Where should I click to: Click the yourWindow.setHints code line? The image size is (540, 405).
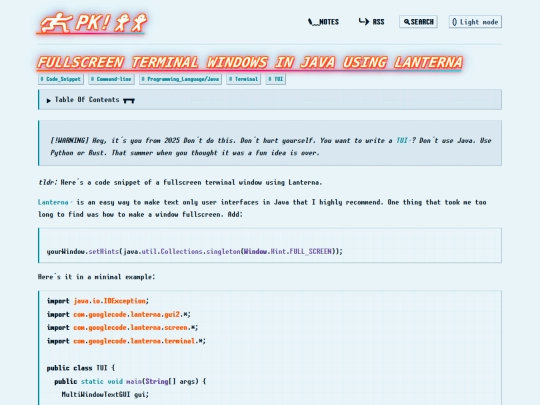click(195, 251)
